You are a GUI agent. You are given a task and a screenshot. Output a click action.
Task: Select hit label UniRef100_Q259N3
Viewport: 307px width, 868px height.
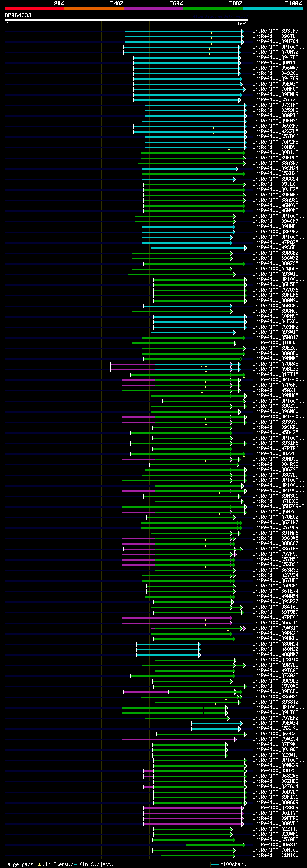point(275,110)
